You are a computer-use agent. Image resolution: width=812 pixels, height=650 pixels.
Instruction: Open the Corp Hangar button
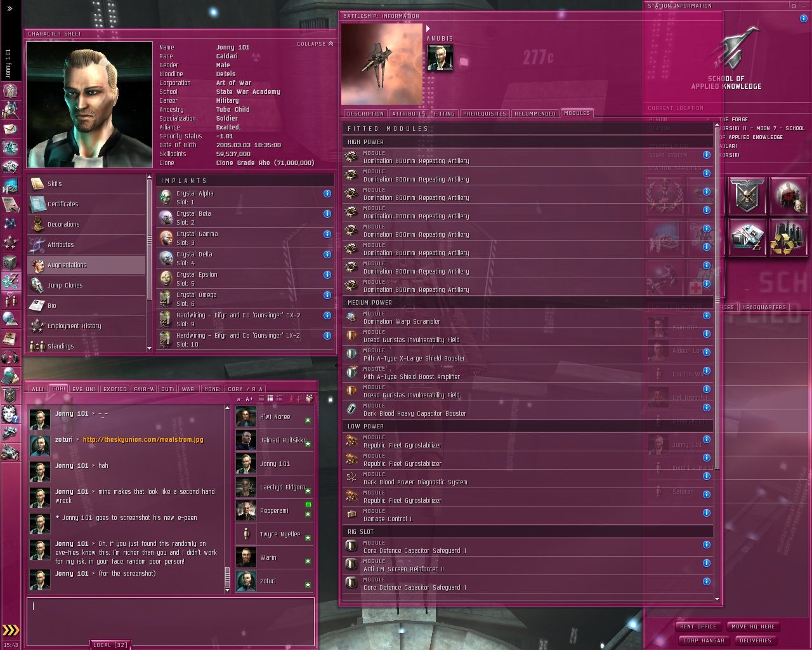[704, 640]
